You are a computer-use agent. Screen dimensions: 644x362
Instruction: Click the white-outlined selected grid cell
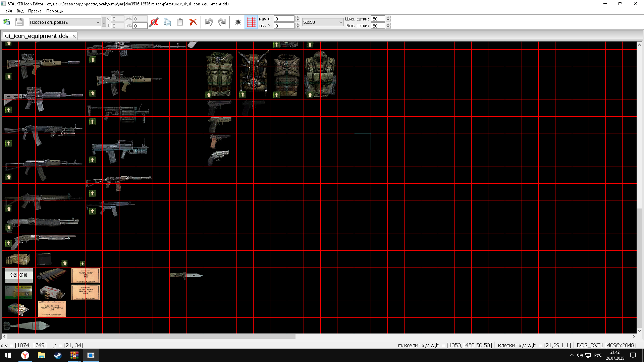click(x=362, y=141)
